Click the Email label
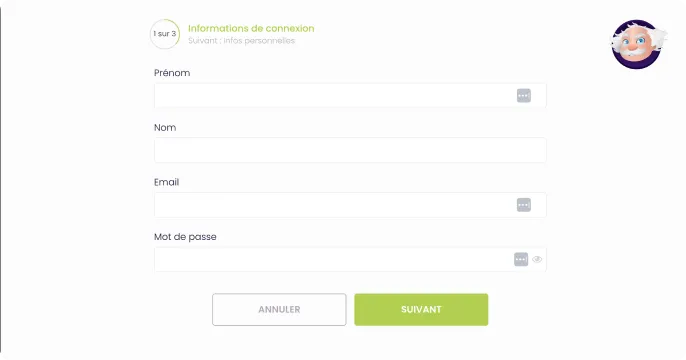The height and width of the screenshot is (360, 686). (x=166, y=182)
